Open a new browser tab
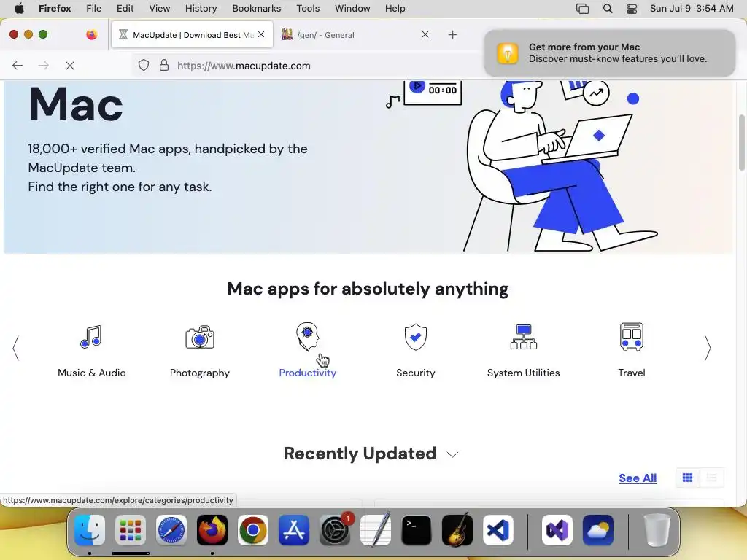The height and width of the screenshot is (560, 747). [x=452, y=35]
